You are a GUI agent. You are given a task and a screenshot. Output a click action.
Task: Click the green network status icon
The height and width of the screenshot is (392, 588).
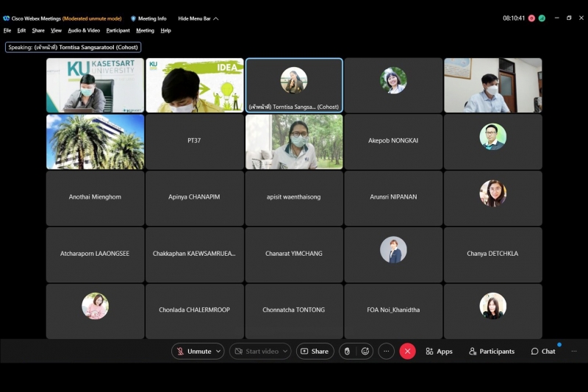point(542,18)
